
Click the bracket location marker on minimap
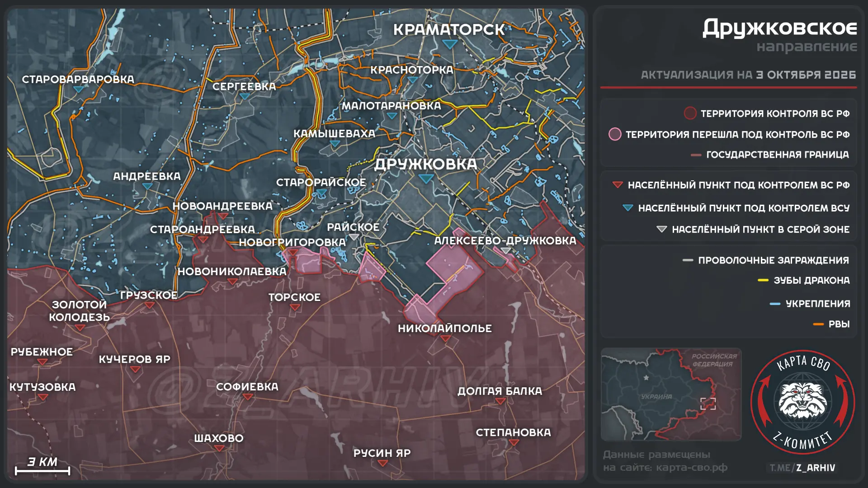tap(708, 404)
